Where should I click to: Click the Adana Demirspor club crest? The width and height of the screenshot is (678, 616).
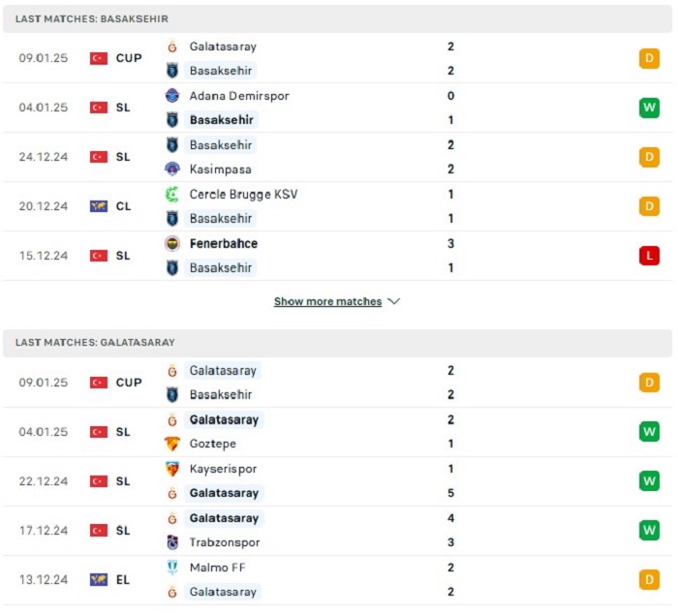click(x=172, y=96)
